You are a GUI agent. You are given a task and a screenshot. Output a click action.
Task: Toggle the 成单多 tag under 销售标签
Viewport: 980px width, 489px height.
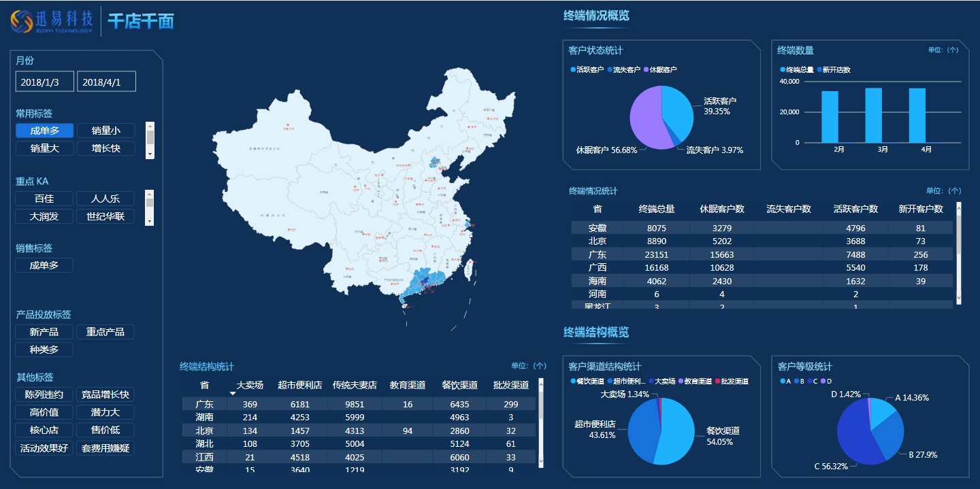click(44, 265)
